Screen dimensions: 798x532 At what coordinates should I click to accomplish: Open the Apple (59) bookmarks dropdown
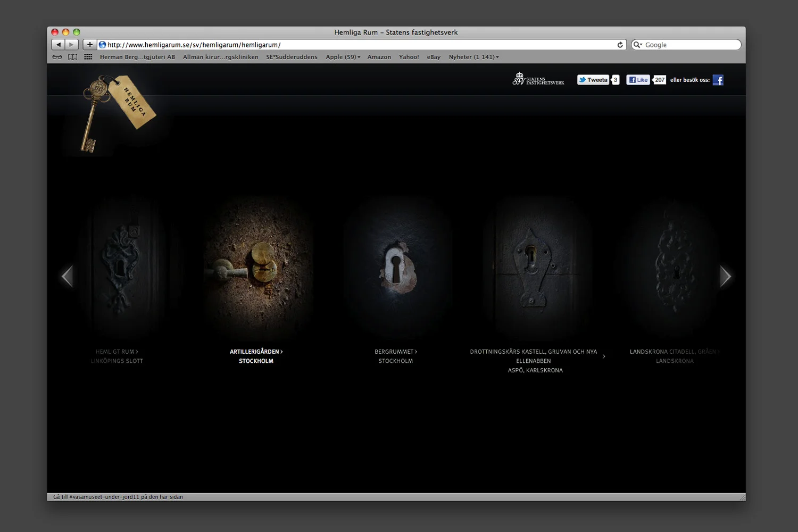click(x=343, y=57)
